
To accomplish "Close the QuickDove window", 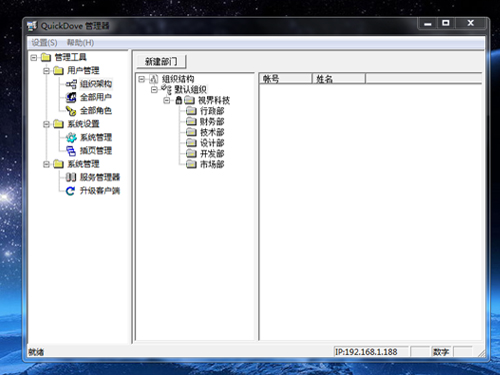I will coord(470,23).
